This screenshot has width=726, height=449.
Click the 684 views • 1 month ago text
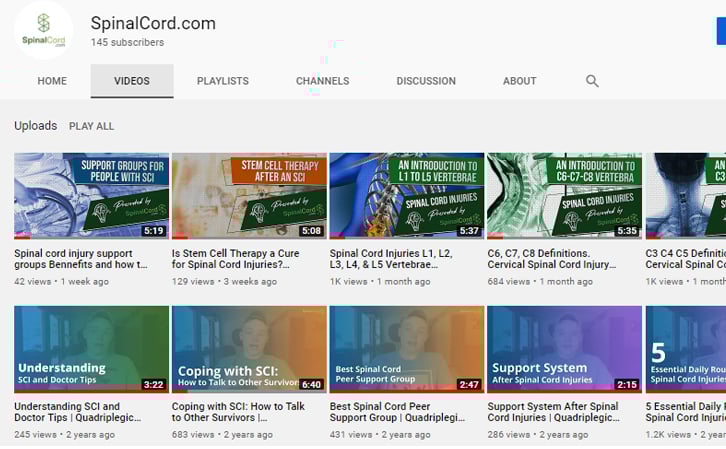click(x=540, y=281)
